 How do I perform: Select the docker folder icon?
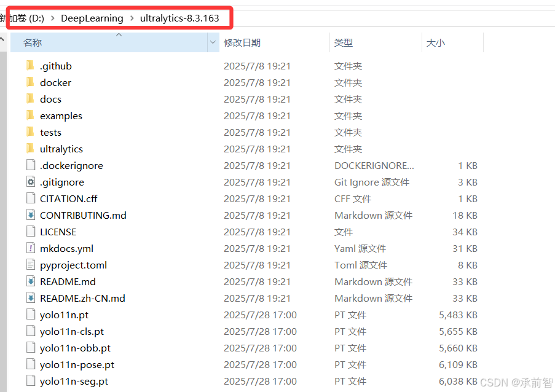tap(31, 82)
